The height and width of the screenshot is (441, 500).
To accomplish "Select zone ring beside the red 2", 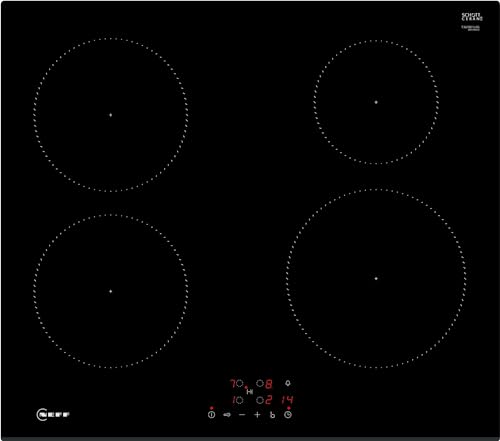I will (x=260, y=400).
